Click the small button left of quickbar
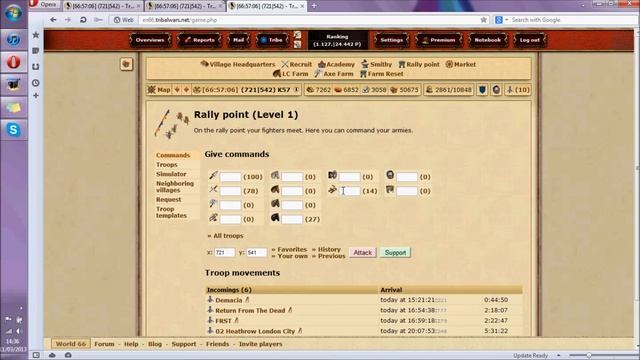Viewport: 640px width, 360px height. pyautogui.click(x=126, y=64)
